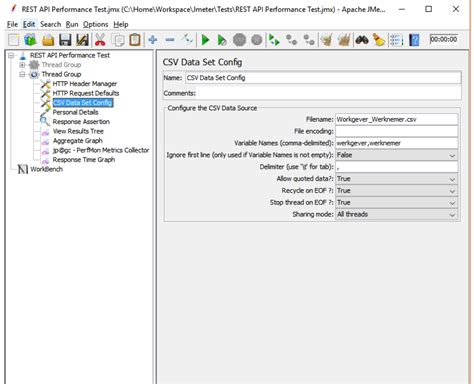Open Help with question mark icon
Screen dimensions: 474x384
[x=414, y=40]
